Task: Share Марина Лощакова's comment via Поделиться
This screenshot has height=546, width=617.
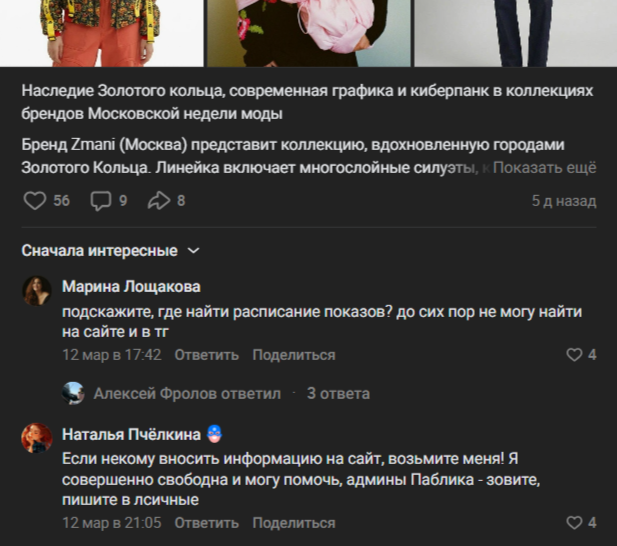Action: pos(294,355)
